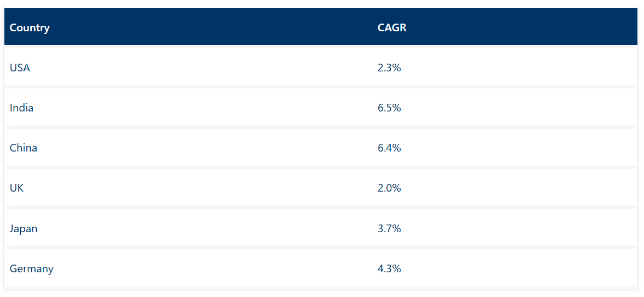Select the China country cell

(24, 148)
